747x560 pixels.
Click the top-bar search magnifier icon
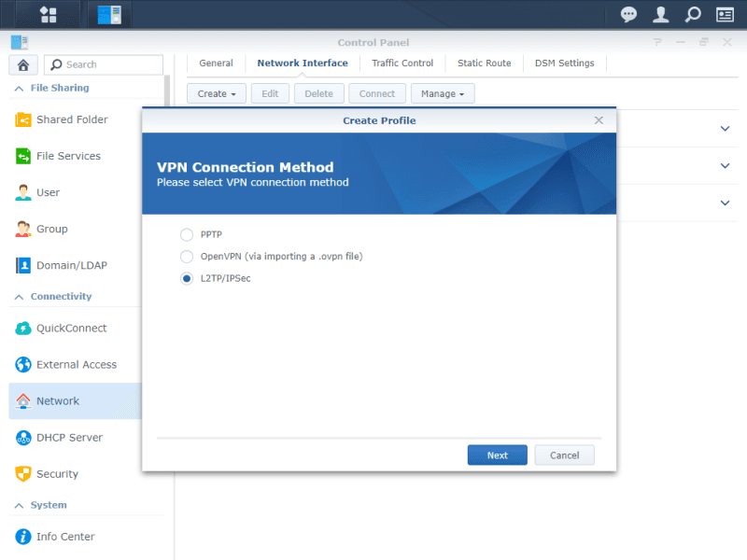point(692,14)
